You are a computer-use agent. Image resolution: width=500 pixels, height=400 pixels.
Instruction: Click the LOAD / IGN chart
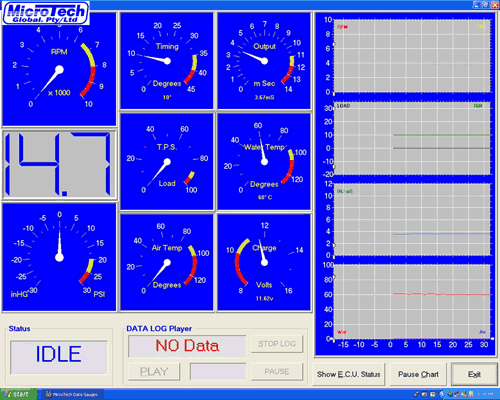[412, 138]
